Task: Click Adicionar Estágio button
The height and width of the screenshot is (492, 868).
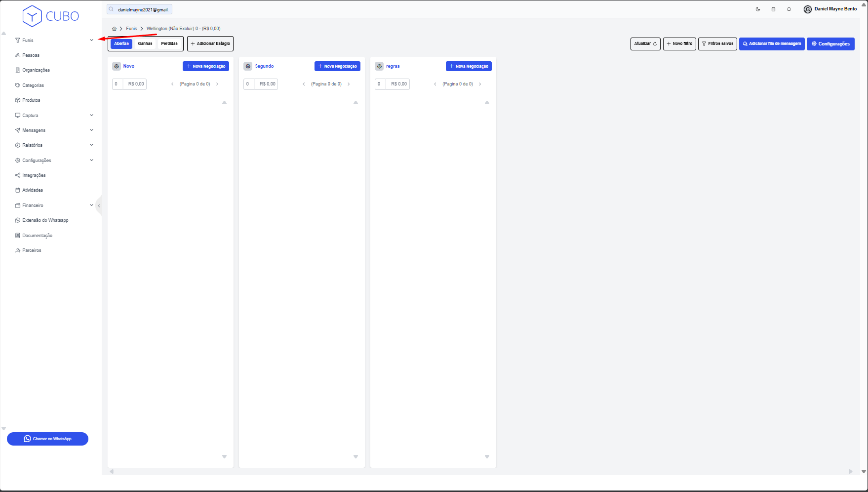Action: click(210, 43)
